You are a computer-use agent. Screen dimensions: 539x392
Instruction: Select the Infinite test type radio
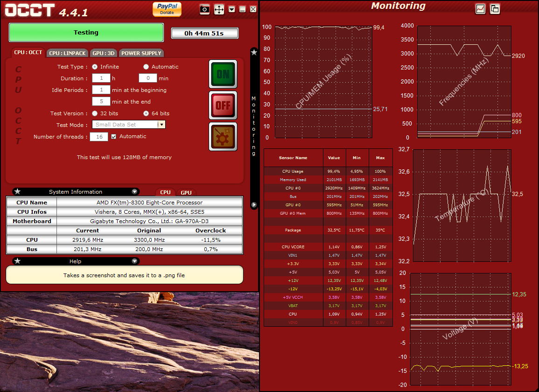point(95,67)
